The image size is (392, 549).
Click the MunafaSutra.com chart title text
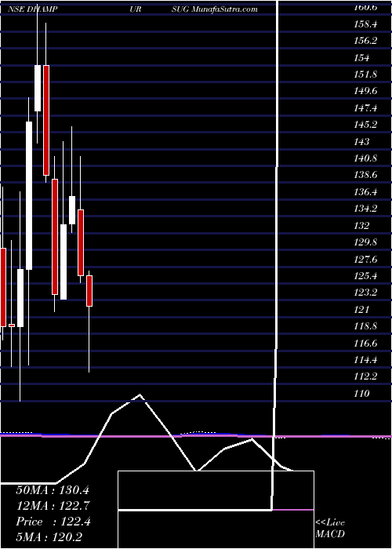pyautogui.click(x=224, y=9)
